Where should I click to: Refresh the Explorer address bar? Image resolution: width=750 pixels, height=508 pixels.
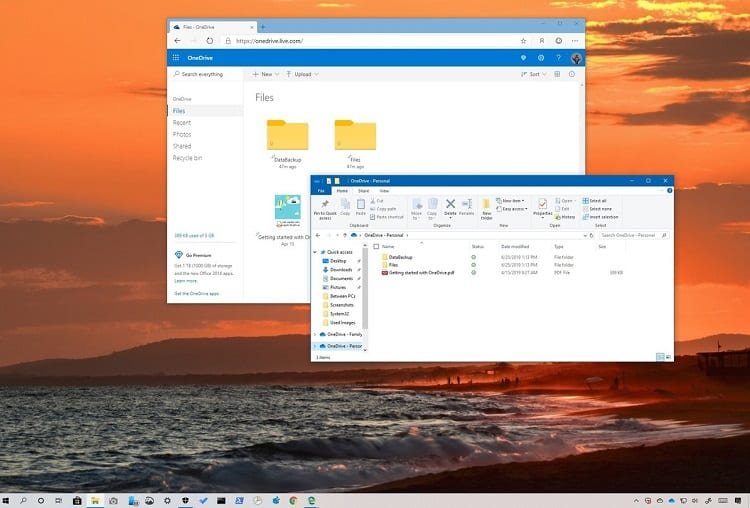(592, 235)
